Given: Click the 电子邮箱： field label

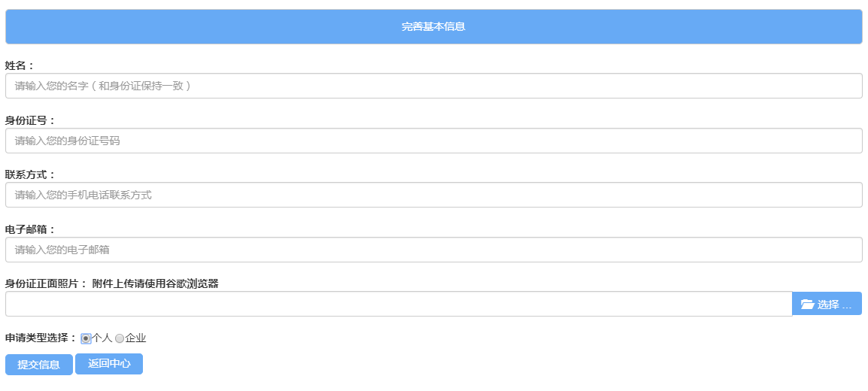Looking at the screenshot, I should pyautogui.click(x=31, y=229).
